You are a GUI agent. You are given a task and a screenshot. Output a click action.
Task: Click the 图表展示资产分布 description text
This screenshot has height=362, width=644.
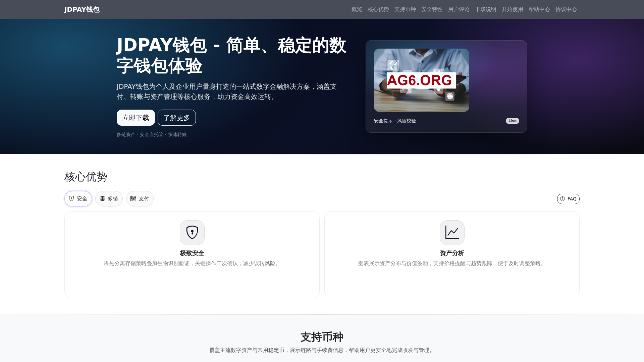tap(452, 263)
